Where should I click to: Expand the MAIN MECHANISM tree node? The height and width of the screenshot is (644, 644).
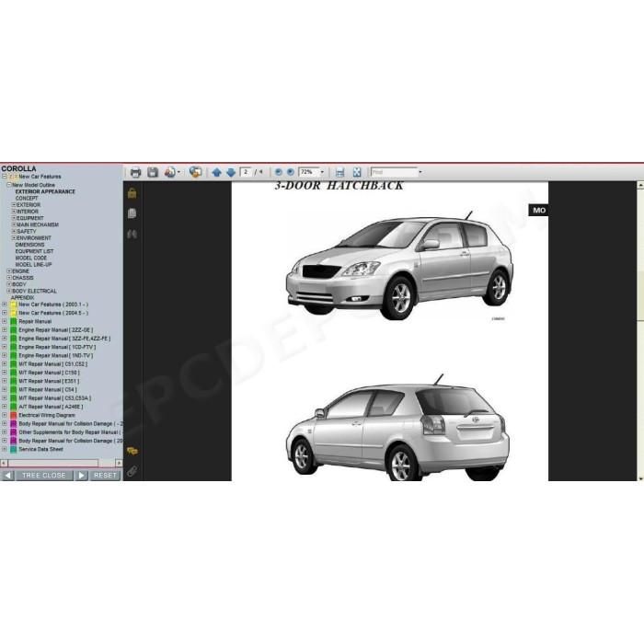coord(14,224)
